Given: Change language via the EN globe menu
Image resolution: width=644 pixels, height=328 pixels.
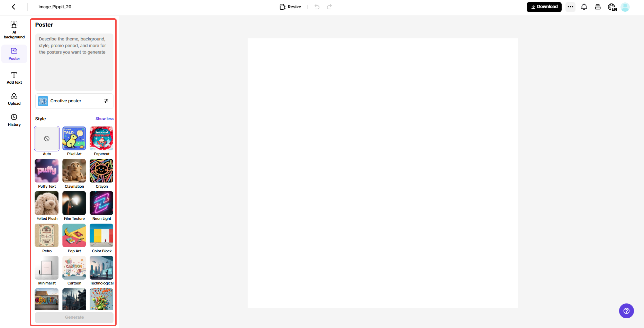Looking at the screenshot, I should point(612,7).
